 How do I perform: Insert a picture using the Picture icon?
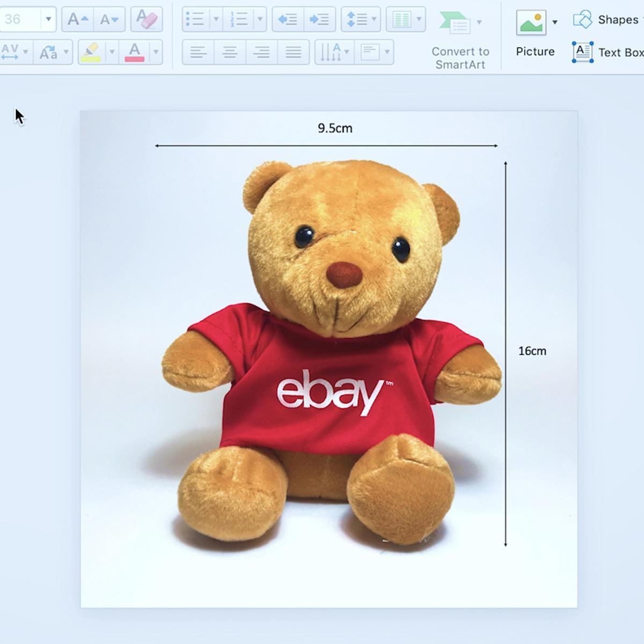pos(531,23)
